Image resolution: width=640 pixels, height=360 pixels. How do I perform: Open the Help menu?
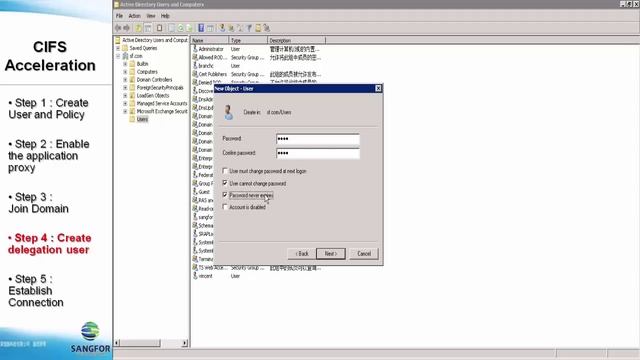click(165, 16)
